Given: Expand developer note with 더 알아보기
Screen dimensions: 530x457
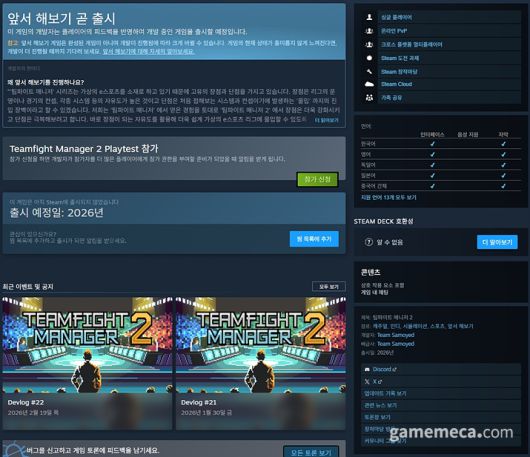Looking at the screenshot, I should click(326, 120).
